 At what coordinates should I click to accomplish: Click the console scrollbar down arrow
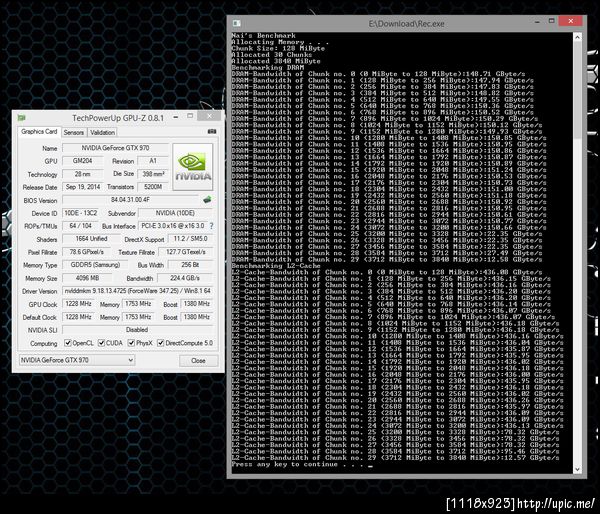tap(577, 469)
